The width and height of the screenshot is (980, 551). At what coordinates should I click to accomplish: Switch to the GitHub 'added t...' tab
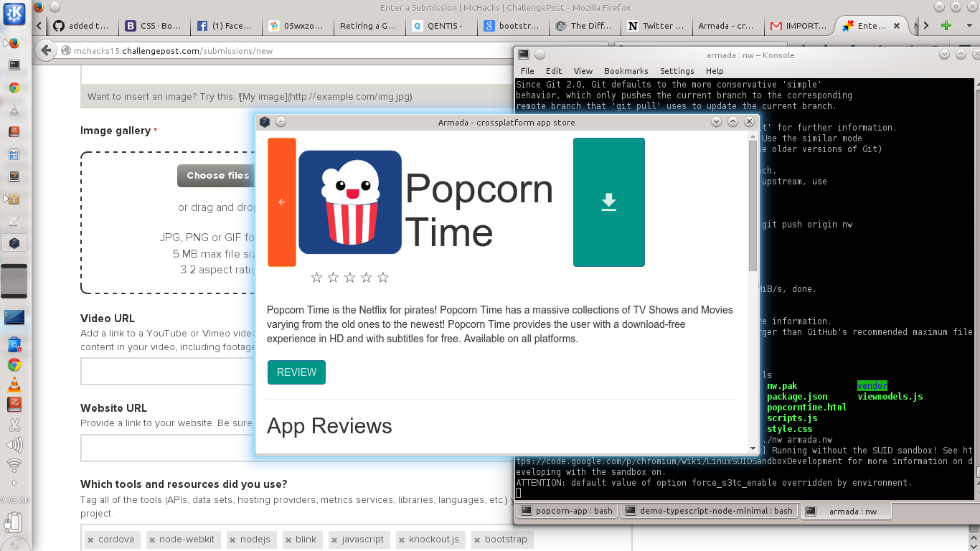[82, 26]
